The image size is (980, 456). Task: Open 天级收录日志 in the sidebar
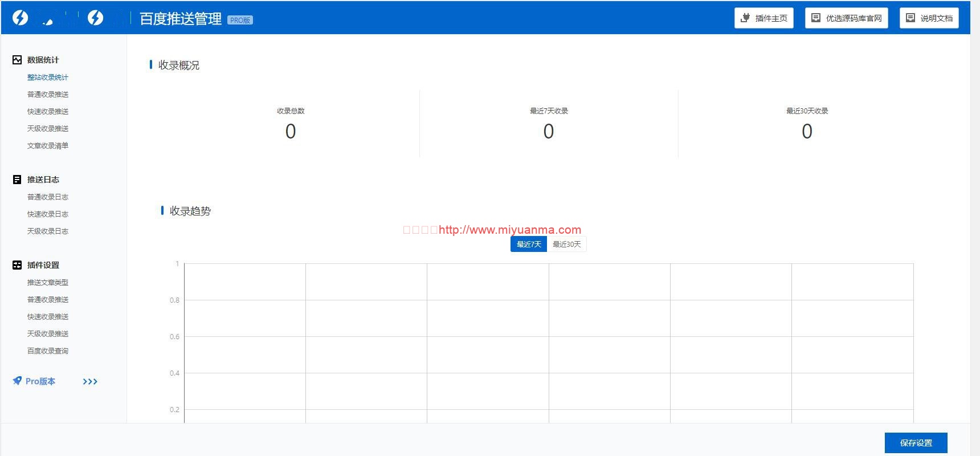[48, 231]
